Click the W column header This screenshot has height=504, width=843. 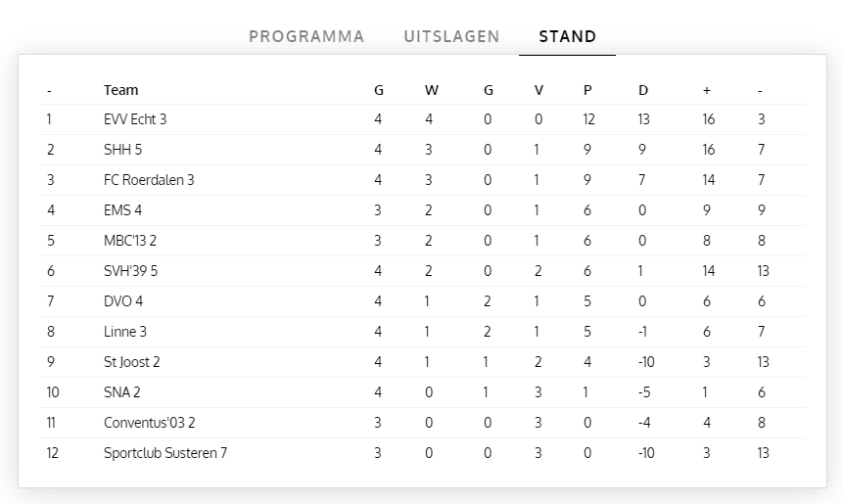(432, 90)
